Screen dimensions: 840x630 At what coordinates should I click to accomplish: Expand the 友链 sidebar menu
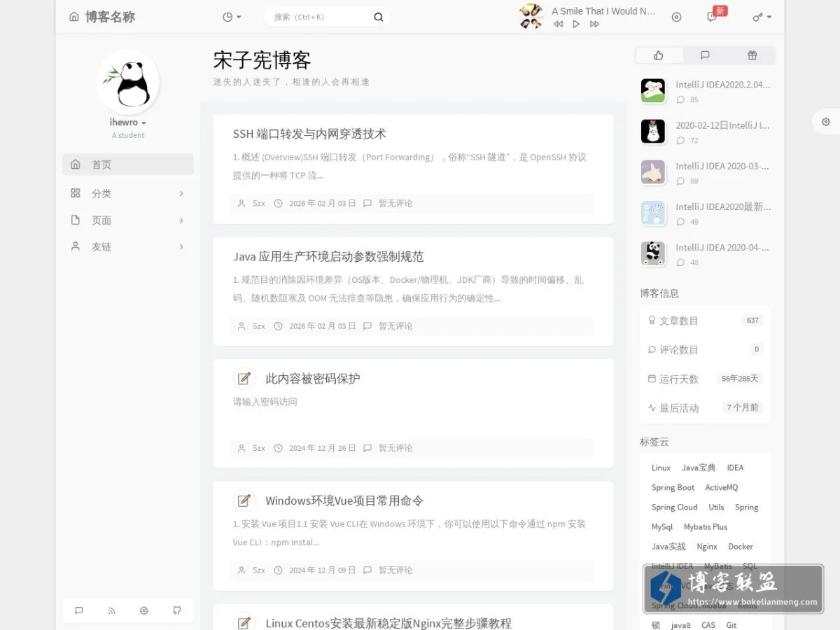pos(128,246)
